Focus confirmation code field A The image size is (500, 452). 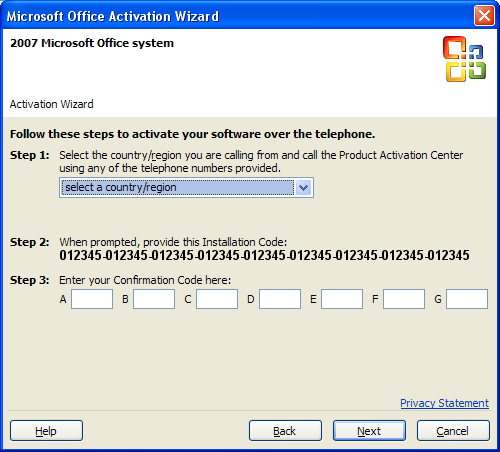tap(92, 299)
